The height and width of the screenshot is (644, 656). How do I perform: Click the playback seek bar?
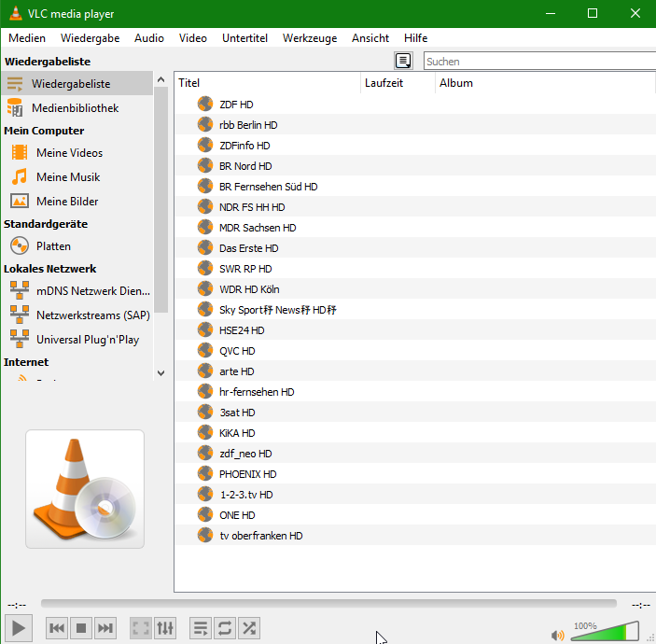click(x=328, y=603)
